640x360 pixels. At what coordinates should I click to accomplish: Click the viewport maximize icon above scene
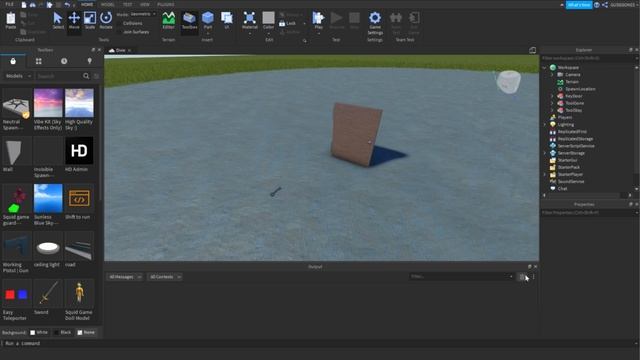tap(532, 50)
